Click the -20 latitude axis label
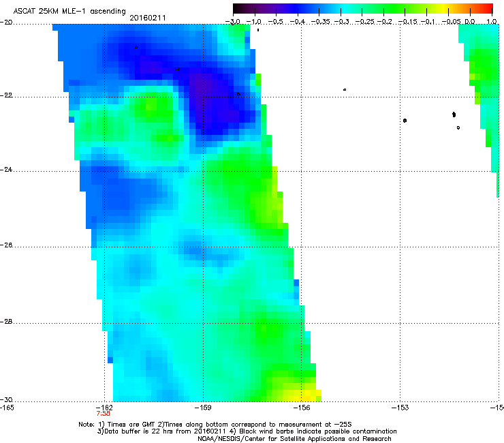 [x=6, y=22]
